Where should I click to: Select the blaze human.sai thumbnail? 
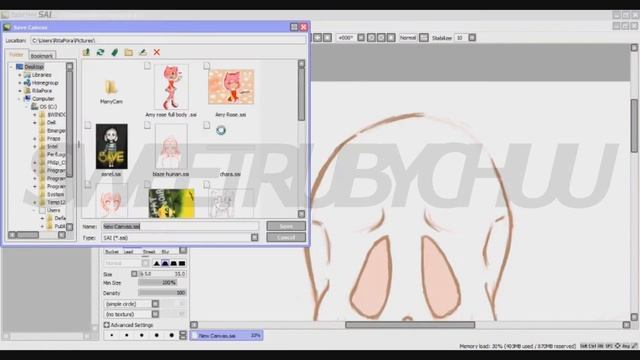171,146
